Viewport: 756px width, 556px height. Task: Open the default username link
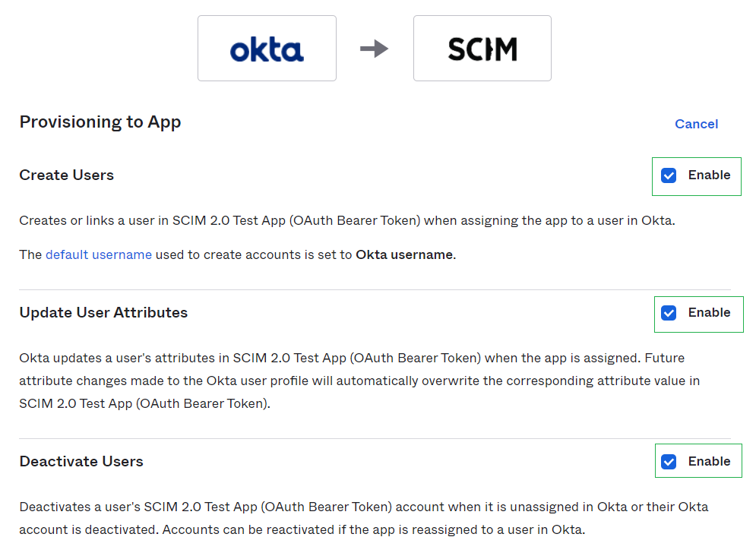[99, 254]
